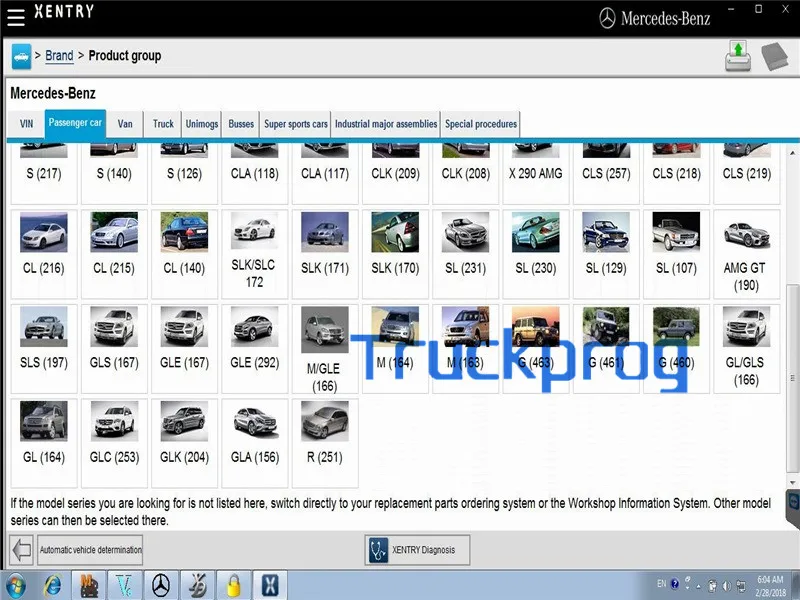This screenshot has height=600, width=800.
Task: Click Automatic vehicle determination
Action: (90, 550)
